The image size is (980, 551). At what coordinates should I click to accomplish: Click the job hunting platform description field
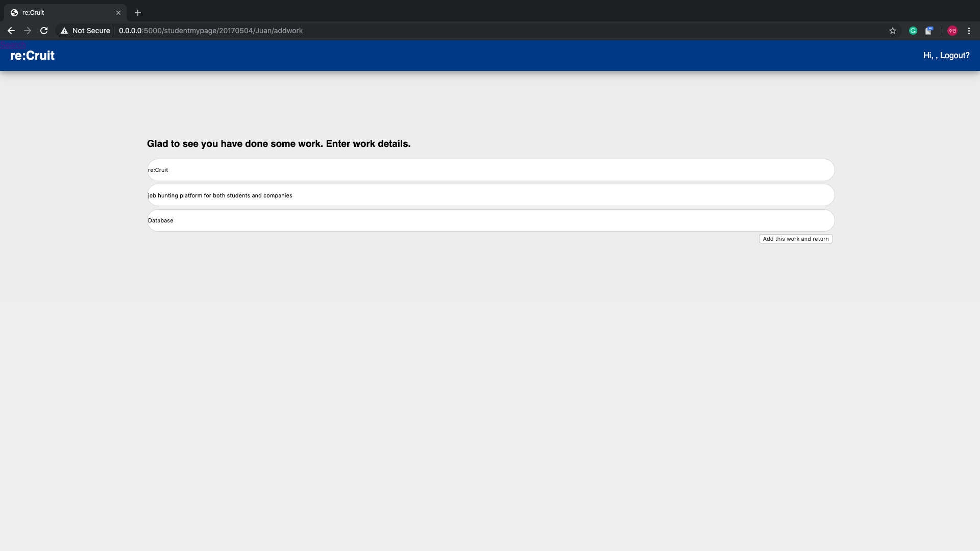[490, 195]
